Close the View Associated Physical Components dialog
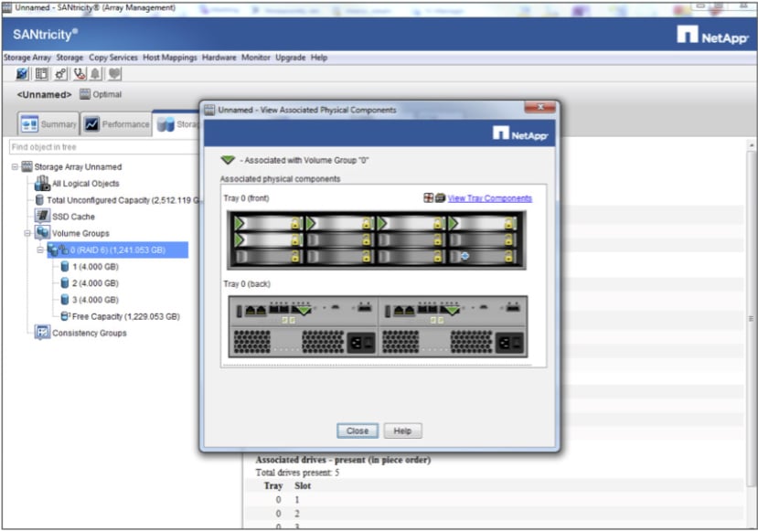Viewport: 758px width, 532px height. tap(540, 107)
